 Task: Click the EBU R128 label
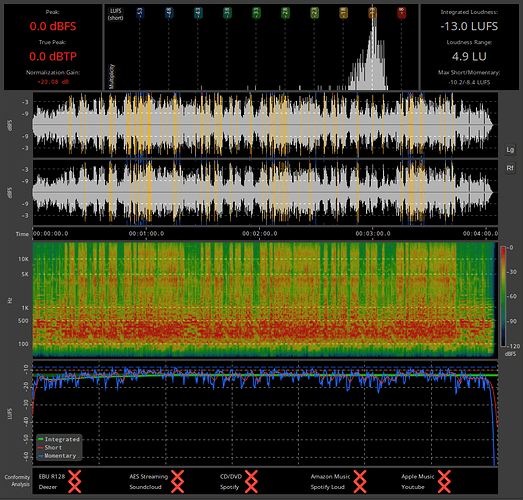tap(52, 476)
